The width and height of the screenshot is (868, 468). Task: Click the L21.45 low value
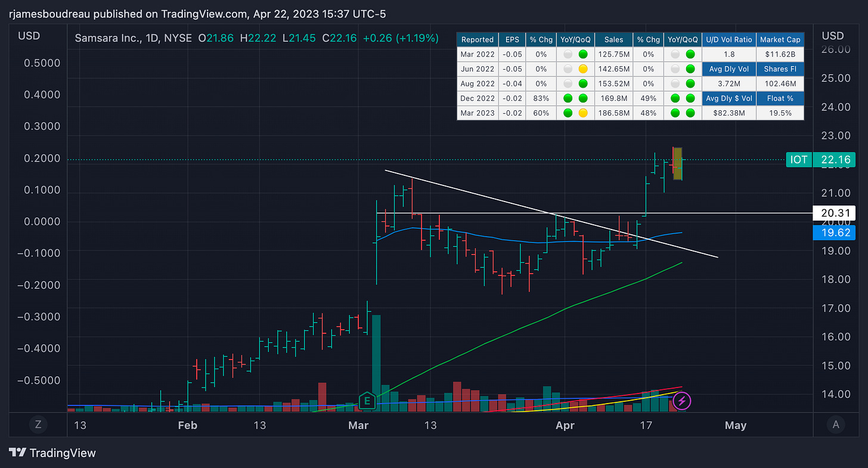[300, 38]
